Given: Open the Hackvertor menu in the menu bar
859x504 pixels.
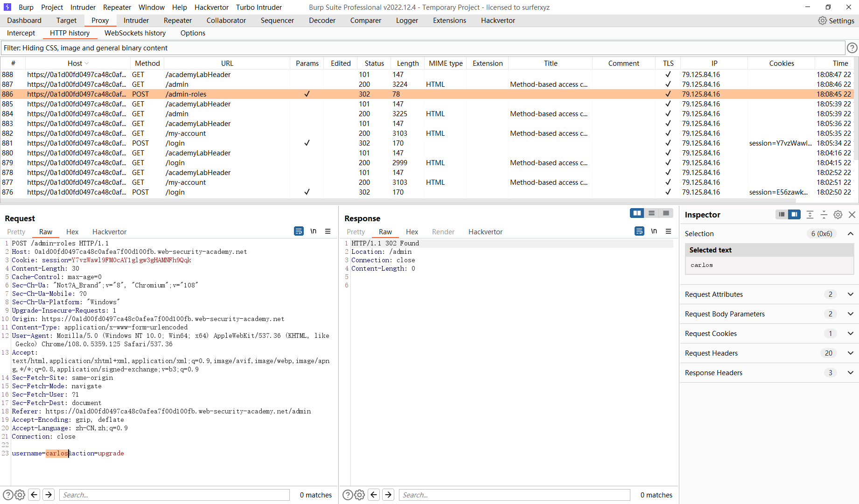Looking at the screenshot, I should [x=211, y=7].
